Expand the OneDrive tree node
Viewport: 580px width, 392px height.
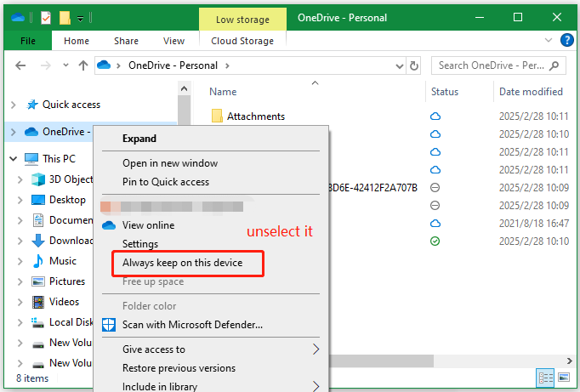click(x=14, y=132)
